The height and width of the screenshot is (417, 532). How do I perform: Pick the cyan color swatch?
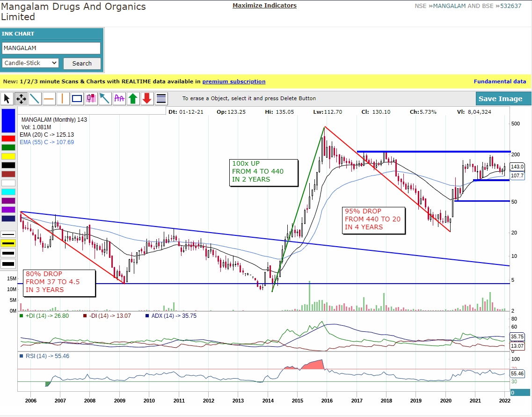(x=8, y=192)
